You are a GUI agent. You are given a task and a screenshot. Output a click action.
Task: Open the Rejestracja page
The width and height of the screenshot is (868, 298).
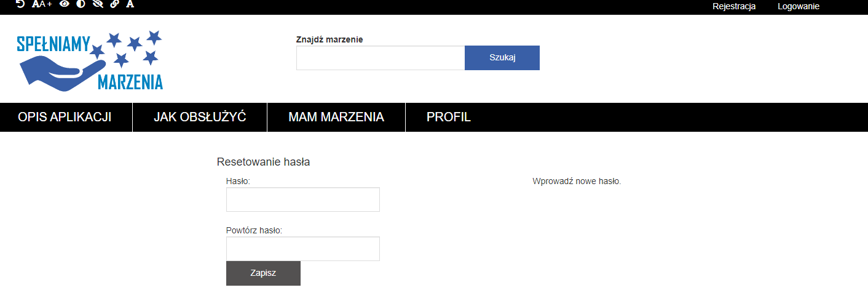coord(734,7)
